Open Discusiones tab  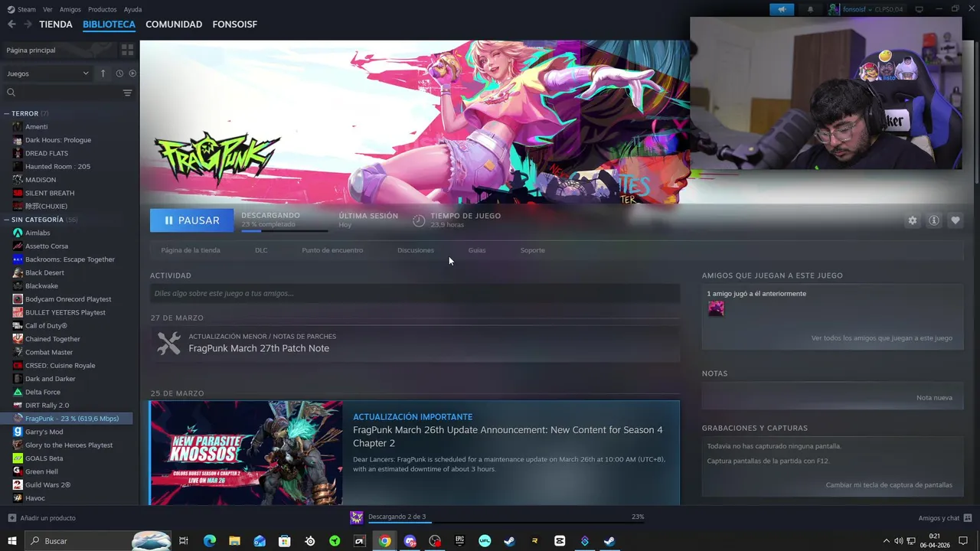(x=416, y=250)
